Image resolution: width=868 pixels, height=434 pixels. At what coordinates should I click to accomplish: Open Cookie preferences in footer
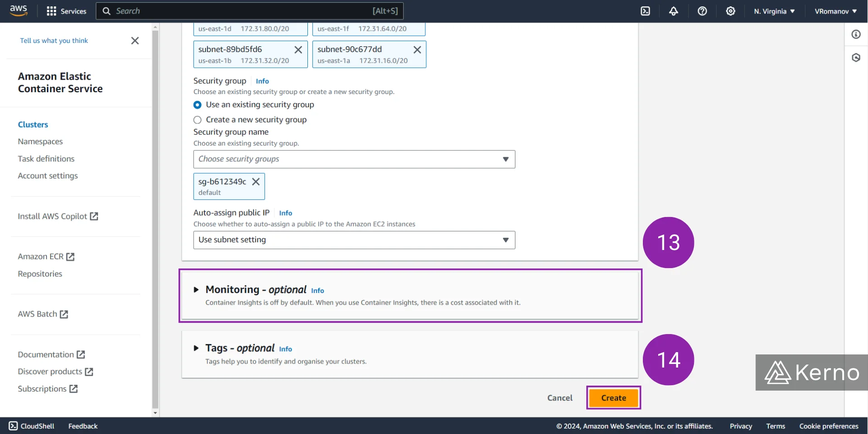point(829,426)
